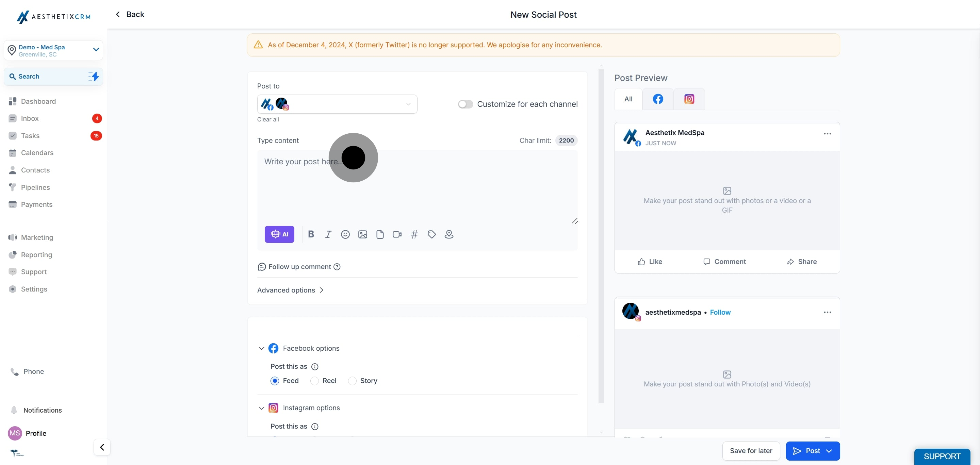Click the add image icon
Viewport: 980px width, 465px height.
[362, 234]
